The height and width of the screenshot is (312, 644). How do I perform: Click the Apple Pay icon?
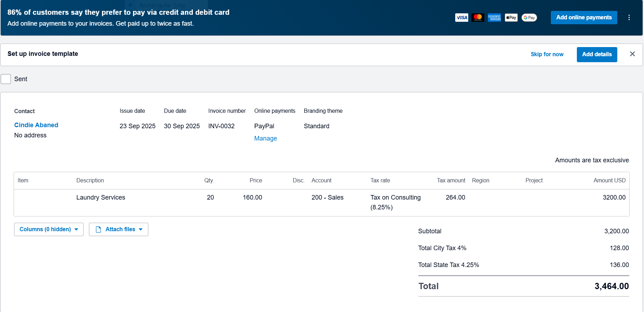tap(511, 18)
